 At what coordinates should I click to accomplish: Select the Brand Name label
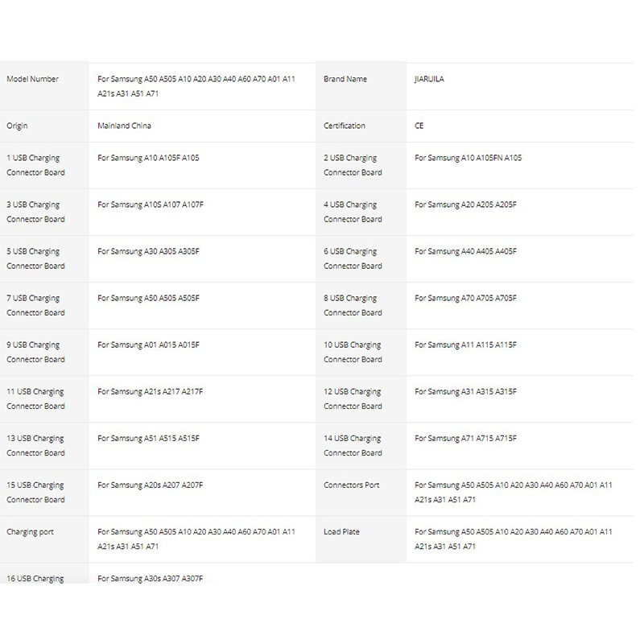coord(345,80)
